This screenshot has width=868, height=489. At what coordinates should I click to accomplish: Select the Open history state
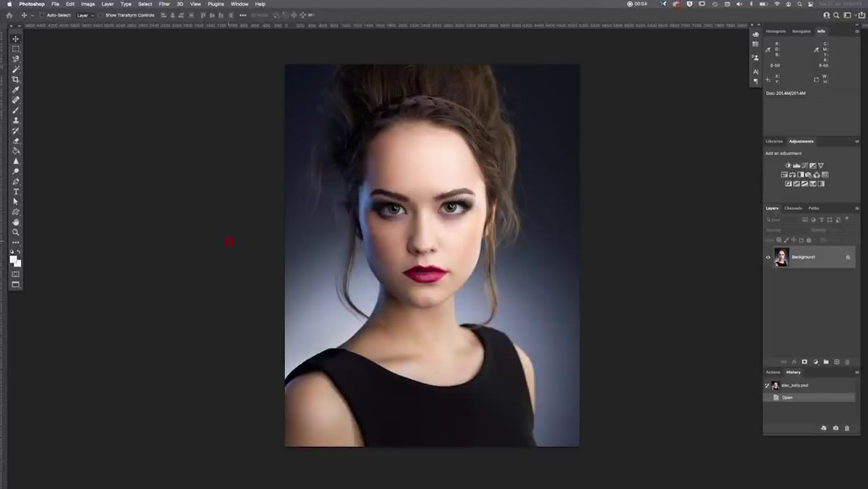coord(810,397)
